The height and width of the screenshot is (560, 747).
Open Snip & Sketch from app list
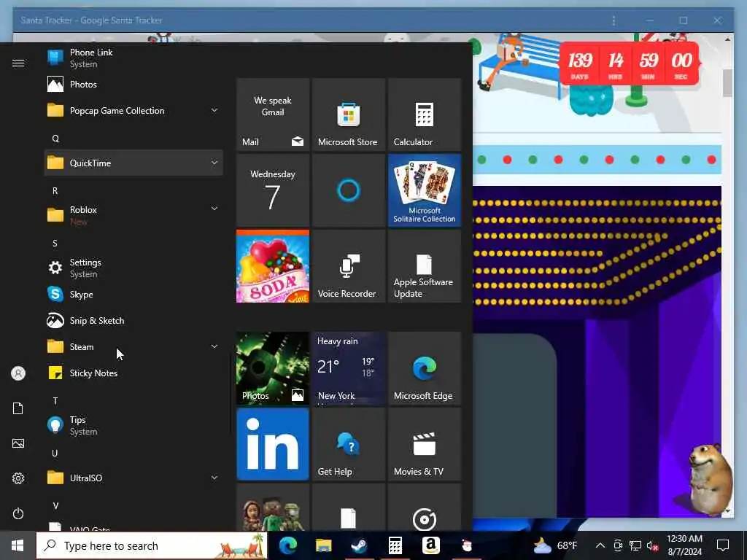[x=133, y=321]
